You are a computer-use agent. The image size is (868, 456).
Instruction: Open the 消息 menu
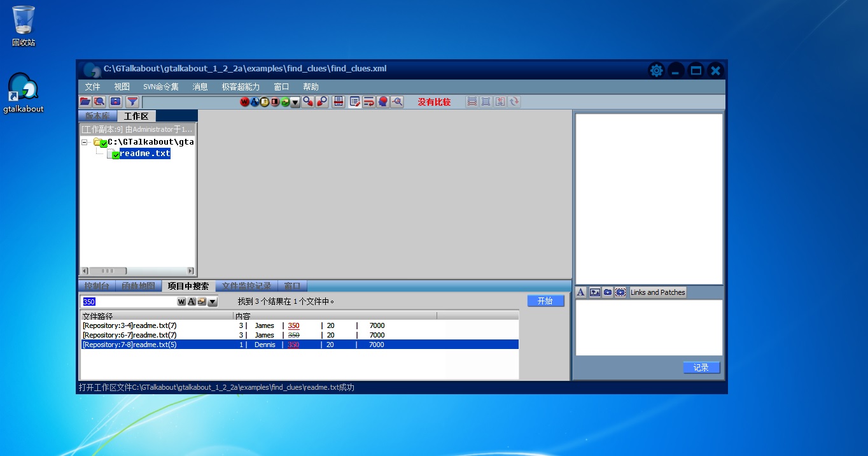tap(200, 87)
